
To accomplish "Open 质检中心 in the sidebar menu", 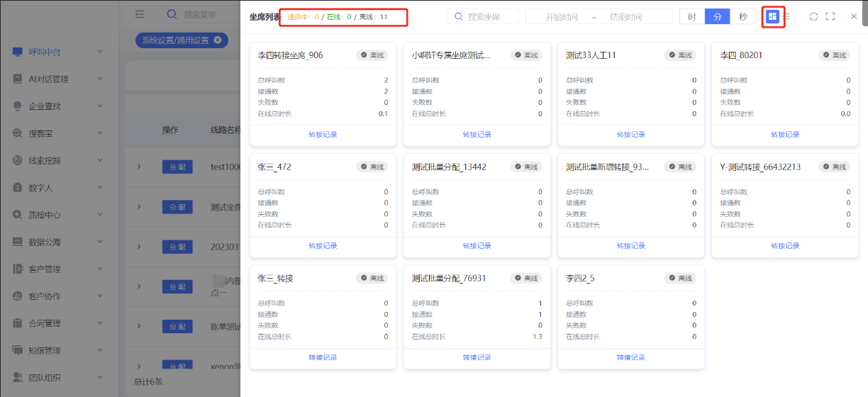I will pos(44,215).
